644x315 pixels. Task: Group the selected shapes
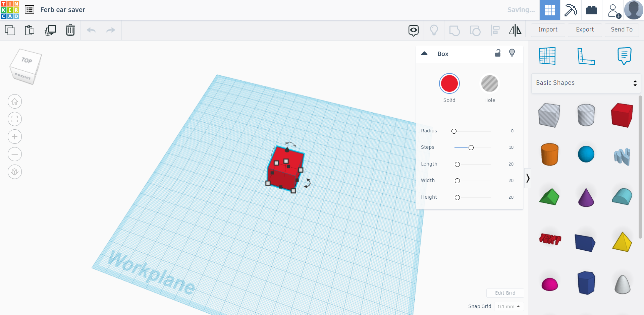coord(454,30)
